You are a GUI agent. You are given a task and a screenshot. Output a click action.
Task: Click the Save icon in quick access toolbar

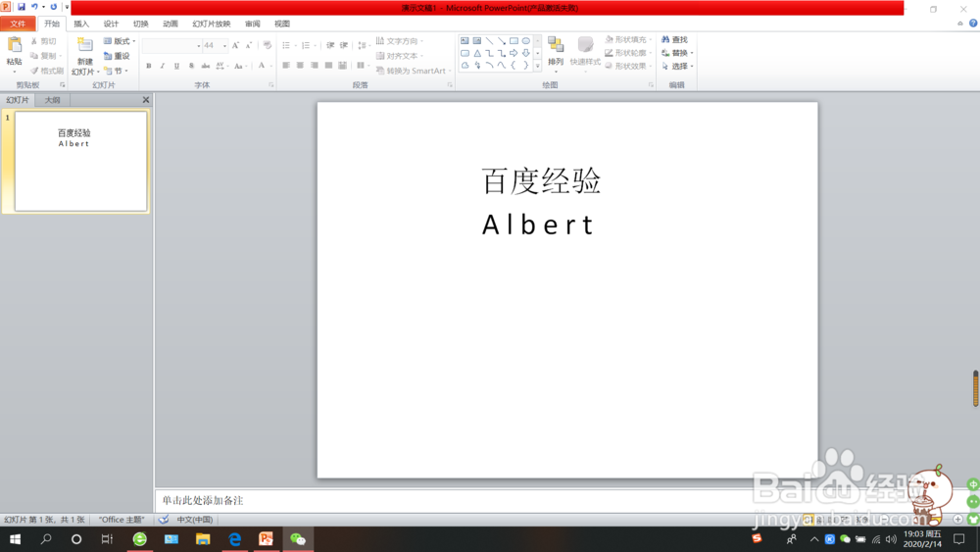point(22,7)
